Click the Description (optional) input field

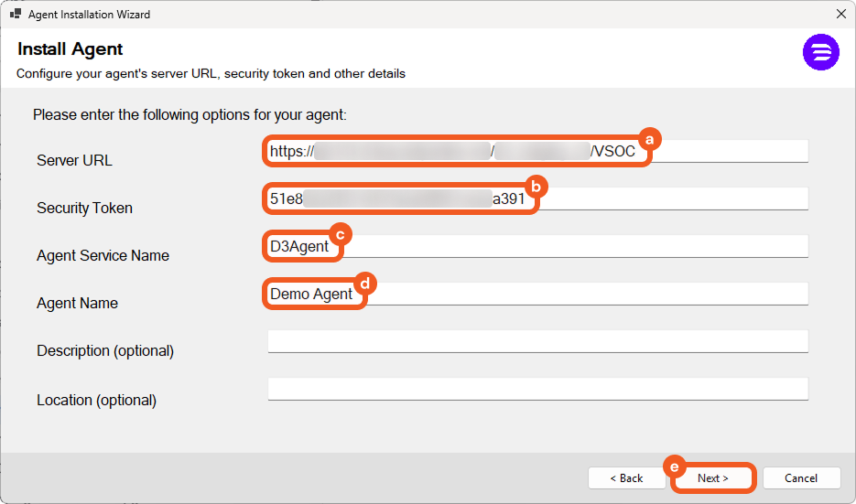[x=537, y=341]
